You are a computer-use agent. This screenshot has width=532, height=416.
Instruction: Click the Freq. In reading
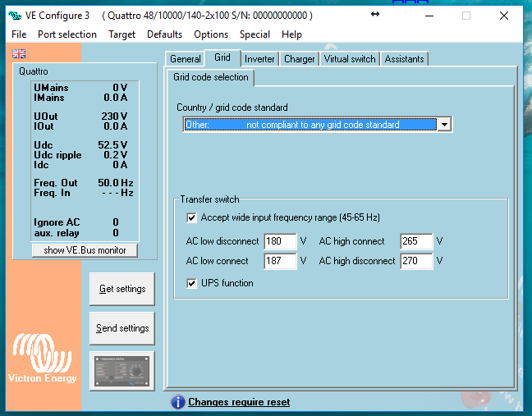pyautogui.click(x=84, y=193)
